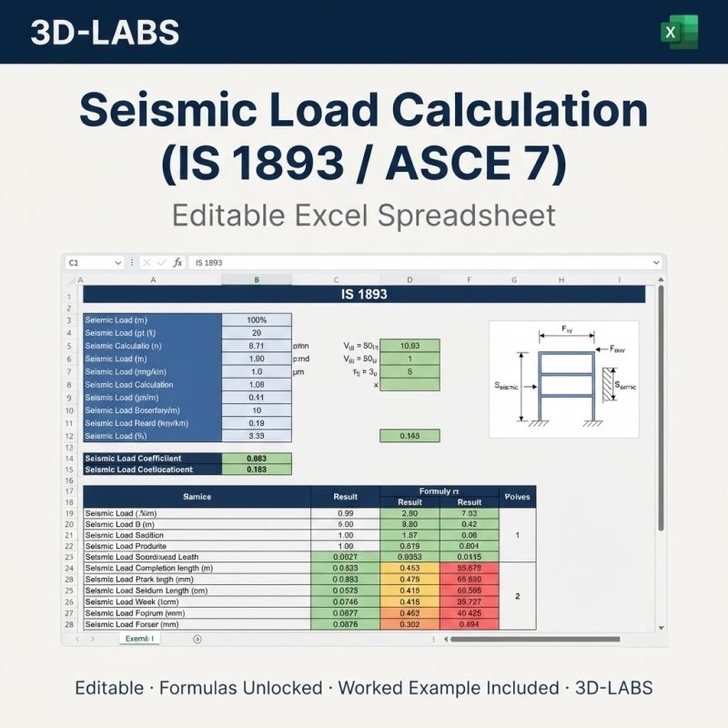728x728 pixels.
Task: Select the green cell with value 0.0876
Action: point(345,624)
